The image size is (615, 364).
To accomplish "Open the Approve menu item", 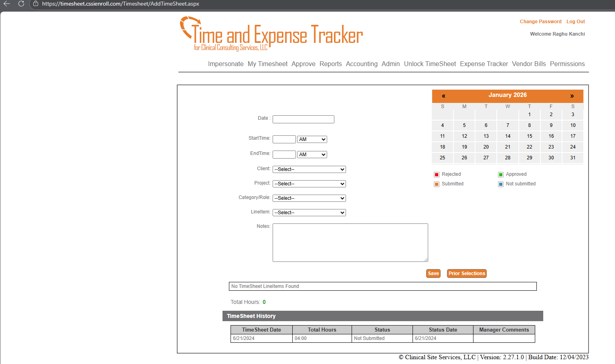I will click(303, 64).
